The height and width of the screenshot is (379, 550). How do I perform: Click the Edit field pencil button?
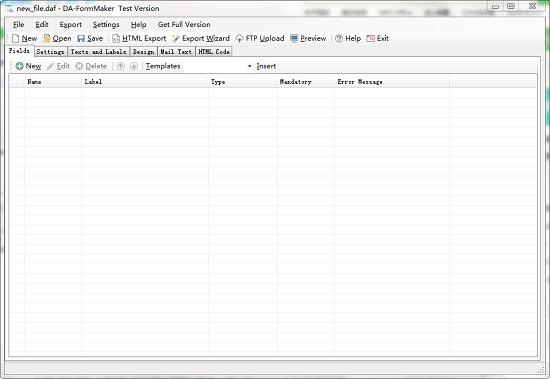tap(58, 66)
